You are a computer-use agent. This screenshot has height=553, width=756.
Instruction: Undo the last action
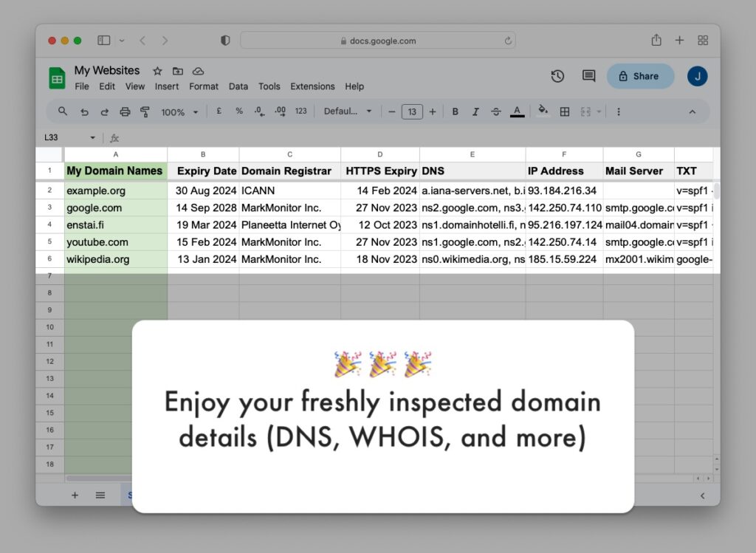click(84, 111)
